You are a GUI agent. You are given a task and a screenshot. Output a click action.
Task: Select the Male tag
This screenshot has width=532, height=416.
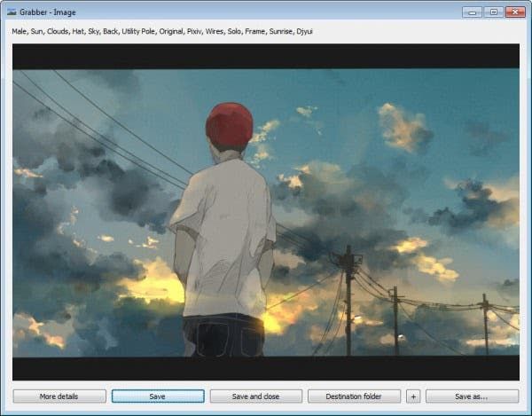click(x=20, y=31)
